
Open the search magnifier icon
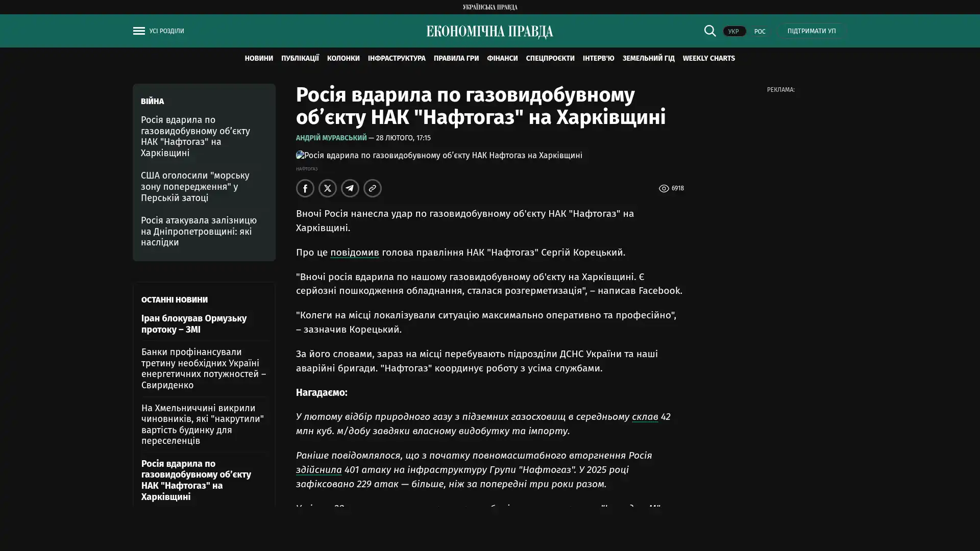click(709, 31)
